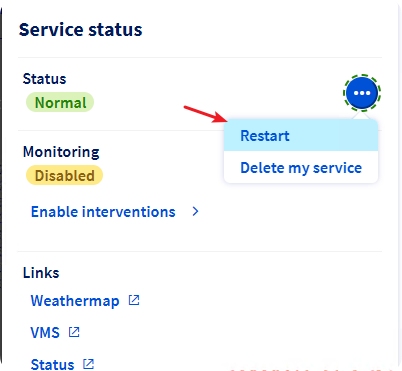Click the external icon next to Status link
402x371 pixels.
(x=89, y=364)
